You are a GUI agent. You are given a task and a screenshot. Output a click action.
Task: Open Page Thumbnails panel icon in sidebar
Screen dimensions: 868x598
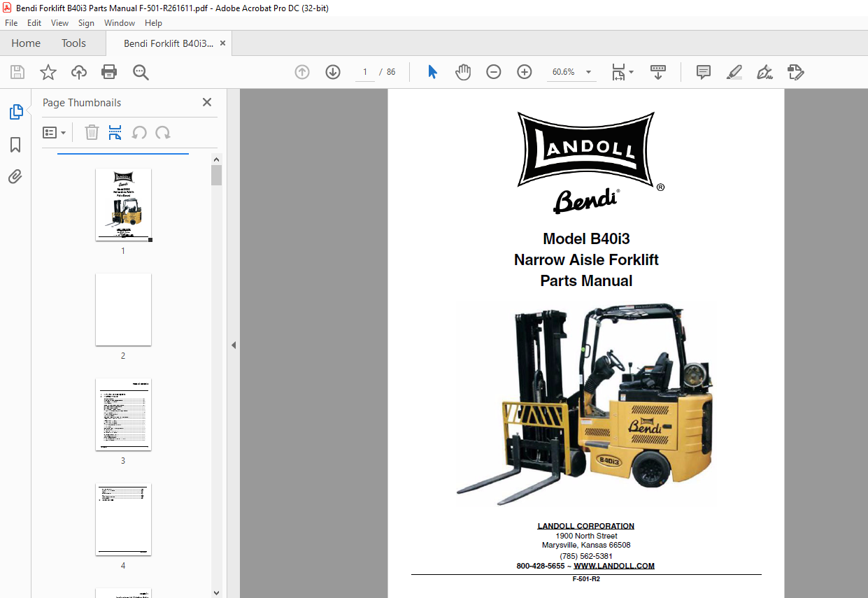[15, 112]
